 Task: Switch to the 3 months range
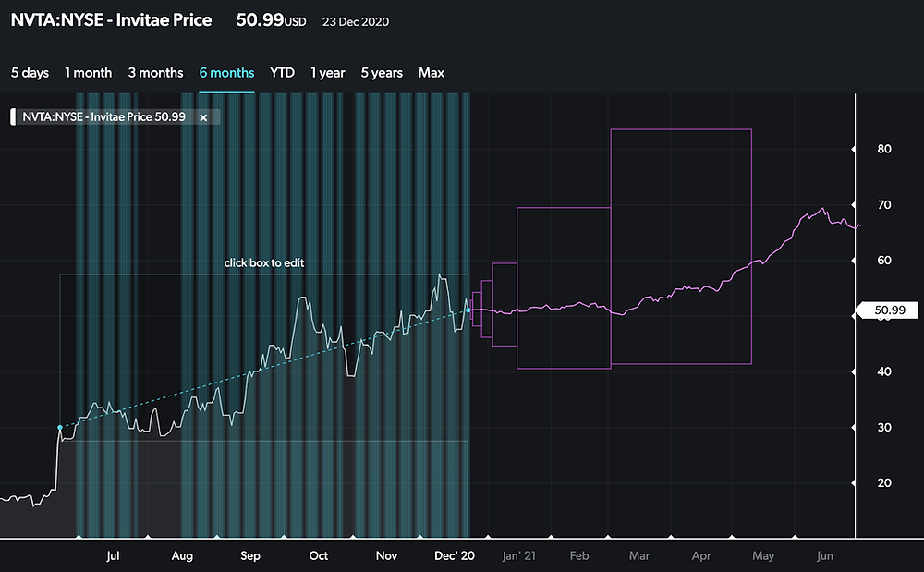(155, 73)
